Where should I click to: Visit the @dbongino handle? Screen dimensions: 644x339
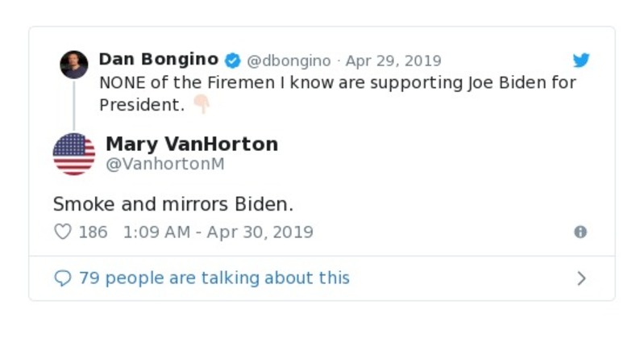click(289, 61)
